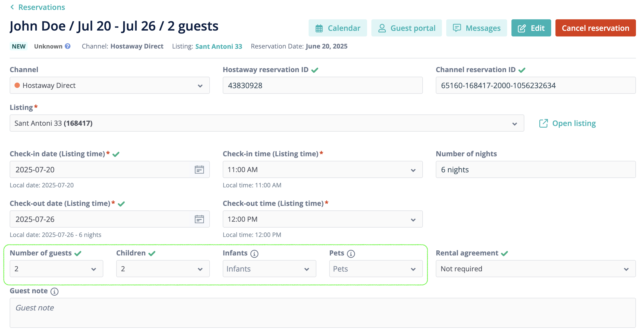This screenshot has height=334, width=644.
Task: Expand the Pets dropdown
Action: tap(376, 269)
